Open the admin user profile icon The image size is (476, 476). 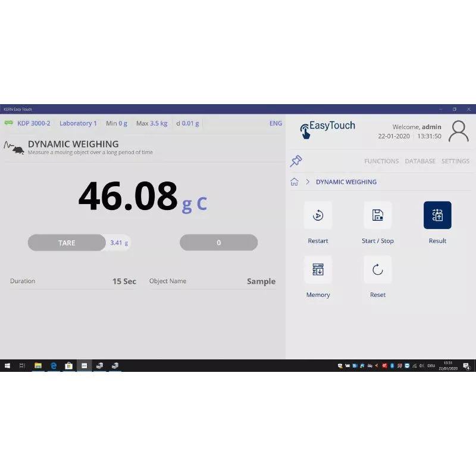pos(459,131)
